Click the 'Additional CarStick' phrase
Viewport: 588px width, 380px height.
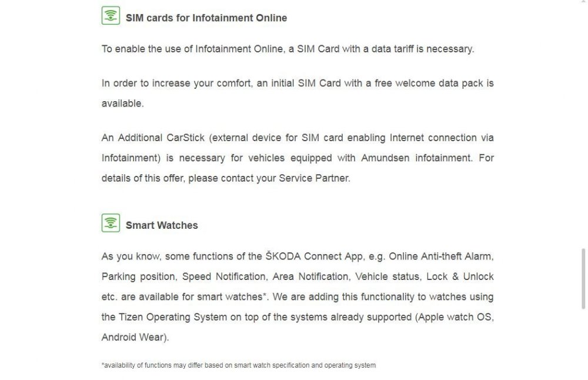click(161, 138)
